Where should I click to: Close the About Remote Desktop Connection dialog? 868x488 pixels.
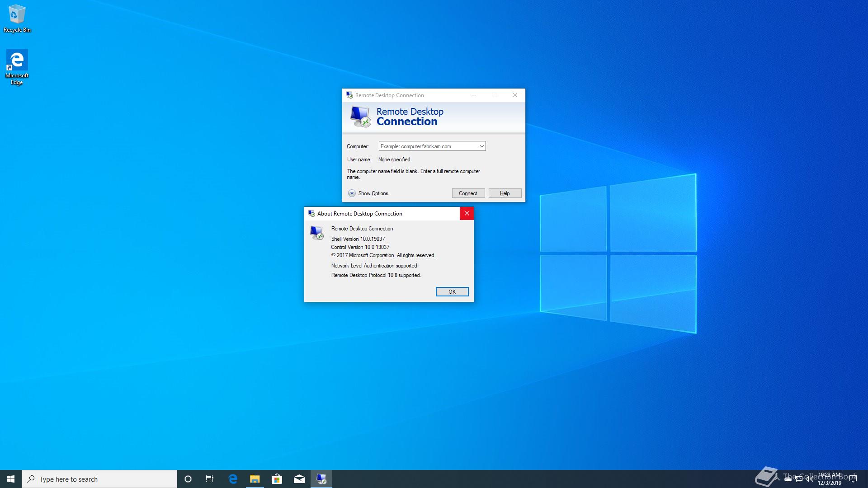coord(467,213)
